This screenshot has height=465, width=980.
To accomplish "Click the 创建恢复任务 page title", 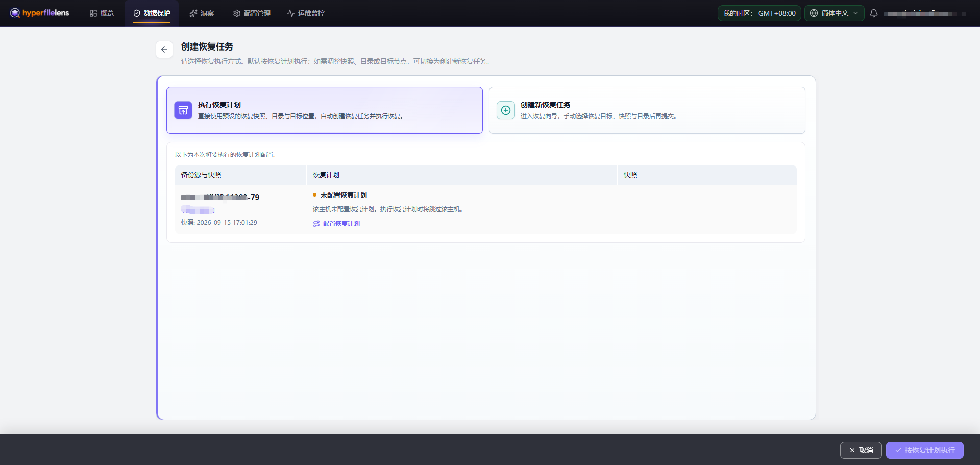I will click(207, 46).
